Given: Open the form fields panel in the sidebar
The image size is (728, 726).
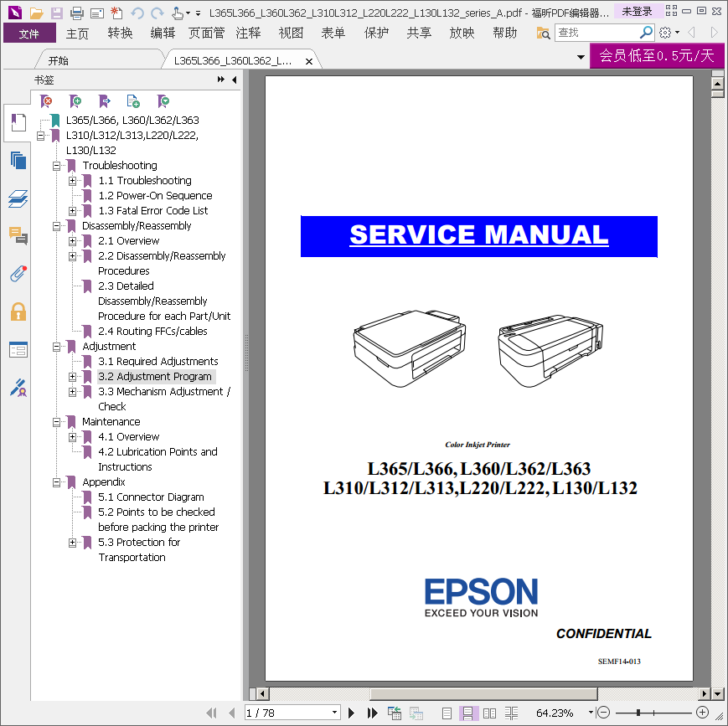Looking at the screenshot, I should point(18,349).
